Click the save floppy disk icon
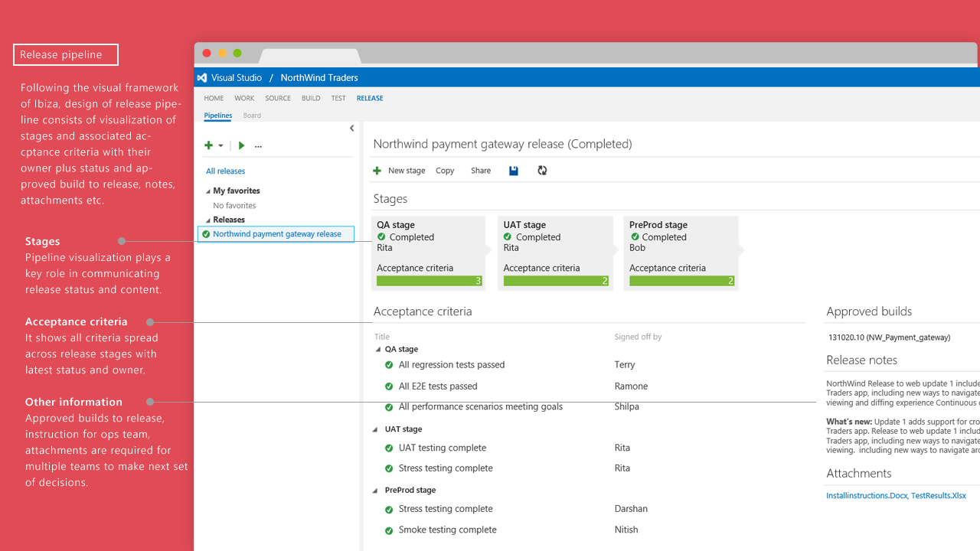 [514, 171]
